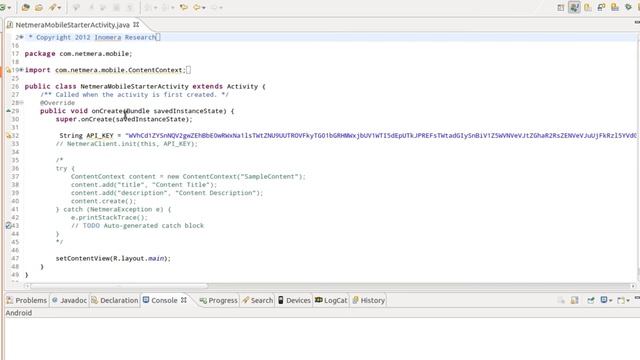Collapse the onCreate method fold at line 28
The height and width of the screenshot is (360, 640).
(21, 102)
